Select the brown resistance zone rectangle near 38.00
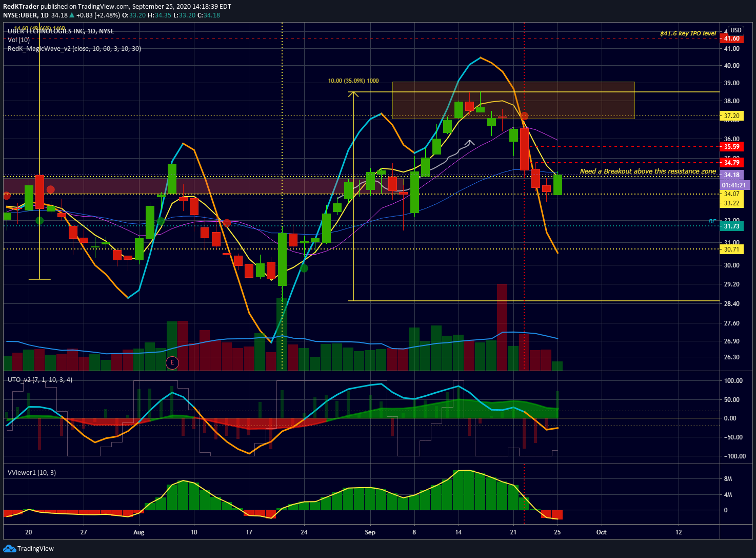The height and width of the screenshot is (558, 756). [513, 100]
